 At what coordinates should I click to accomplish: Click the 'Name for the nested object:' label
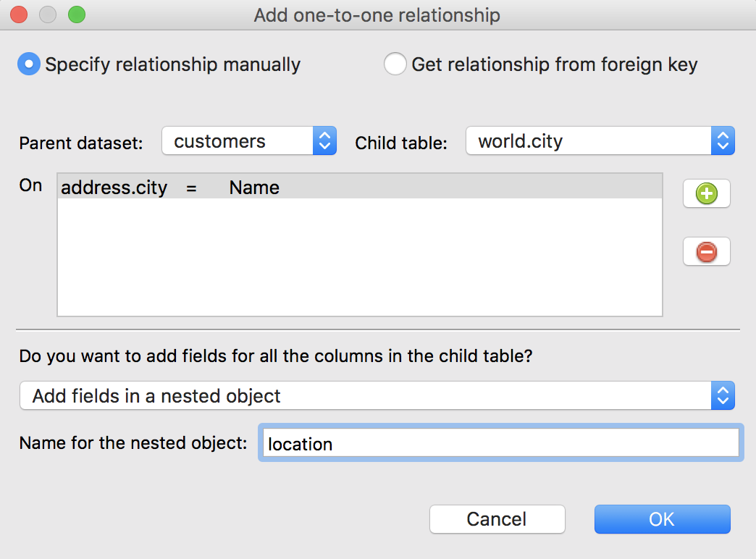(133, 443)
